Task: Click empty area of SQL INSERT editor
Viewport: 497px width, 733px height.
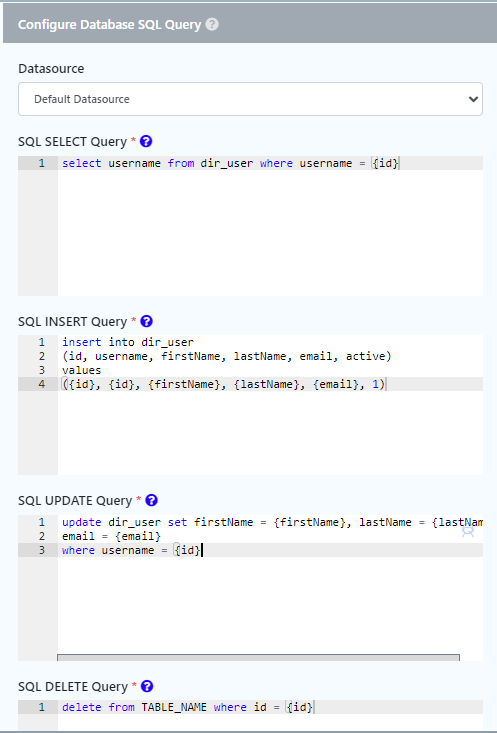Action: point(270,432)
